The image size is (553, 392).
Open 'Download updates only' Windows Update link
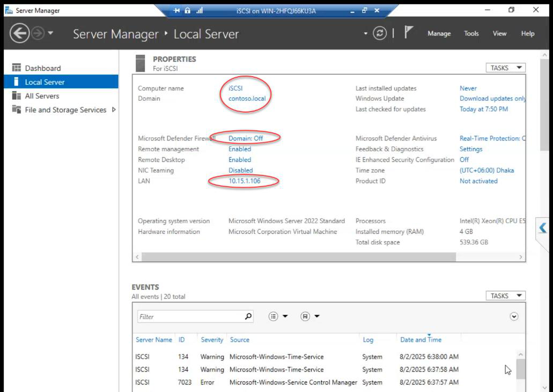492,98
